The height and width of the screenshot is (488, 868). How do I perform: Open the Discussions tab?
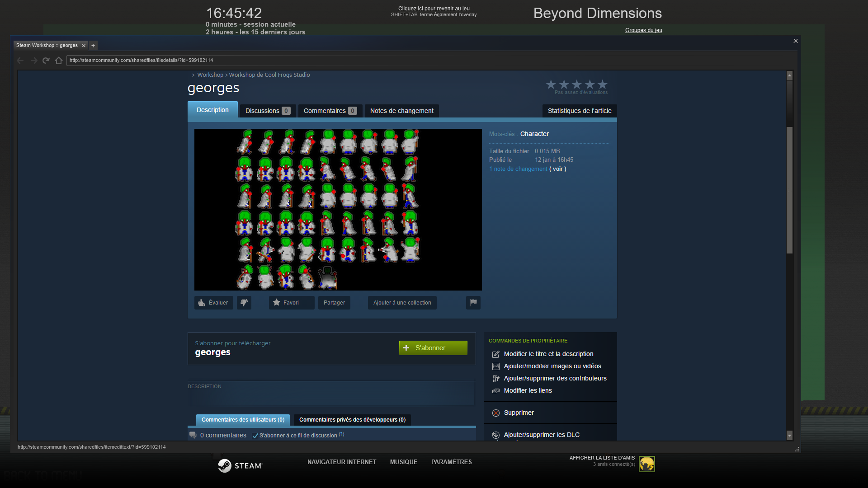[x=268, y=111]
